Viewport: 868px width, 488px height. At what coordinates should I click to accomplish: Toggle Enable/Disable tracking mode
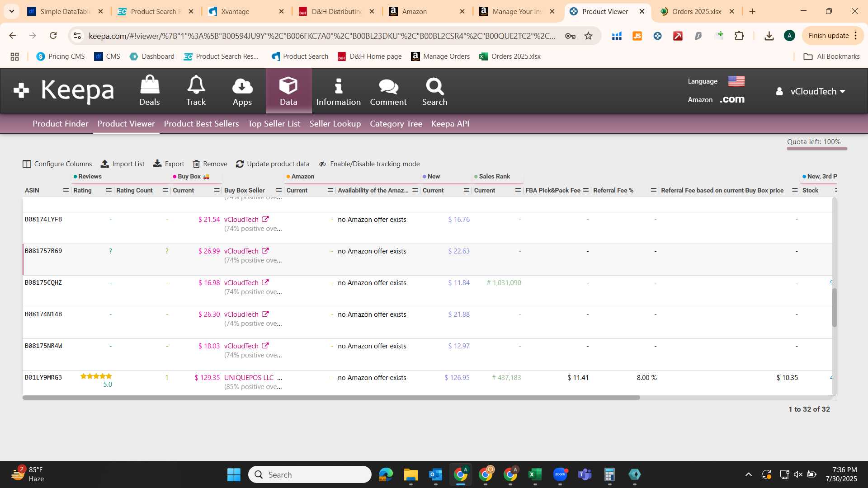pyautogui.click(x=369, y=164)
